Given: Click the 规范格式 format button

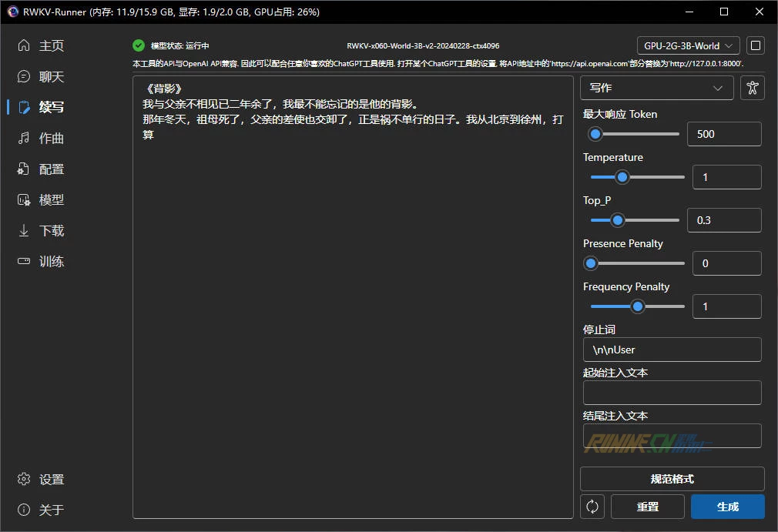Looking at the screenshot, I should tap(672, 479).
